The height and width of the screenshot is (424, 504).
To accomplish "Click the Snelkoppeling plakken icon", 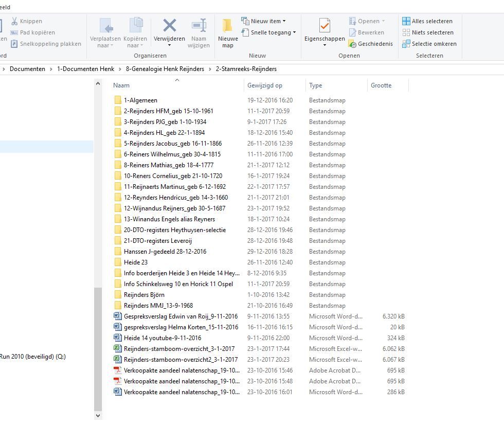I will tap(14, 44).
